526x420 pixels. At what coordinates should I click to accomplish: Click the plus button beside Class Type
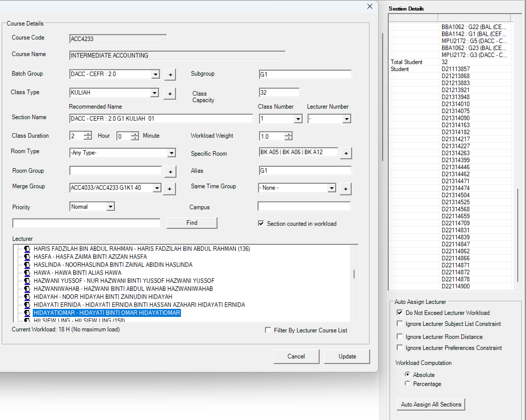(x=170, y=94)
